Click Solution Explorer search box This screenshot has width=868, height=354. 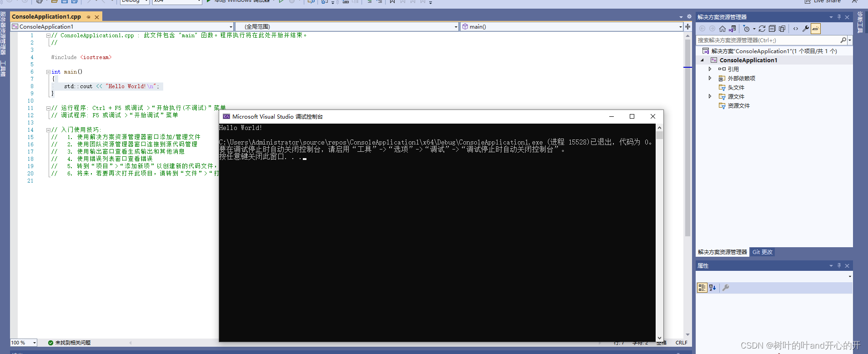tap(768, 40)
